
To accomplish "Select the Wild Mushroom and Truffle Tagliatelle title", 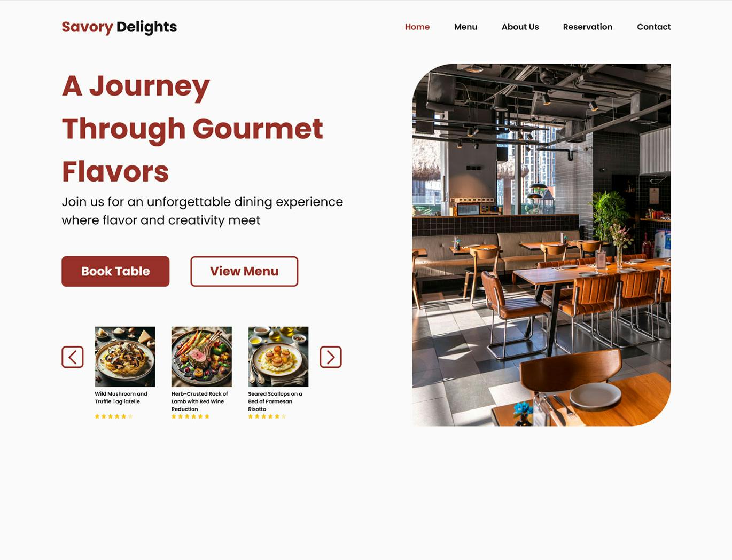I will coord(121,398).
